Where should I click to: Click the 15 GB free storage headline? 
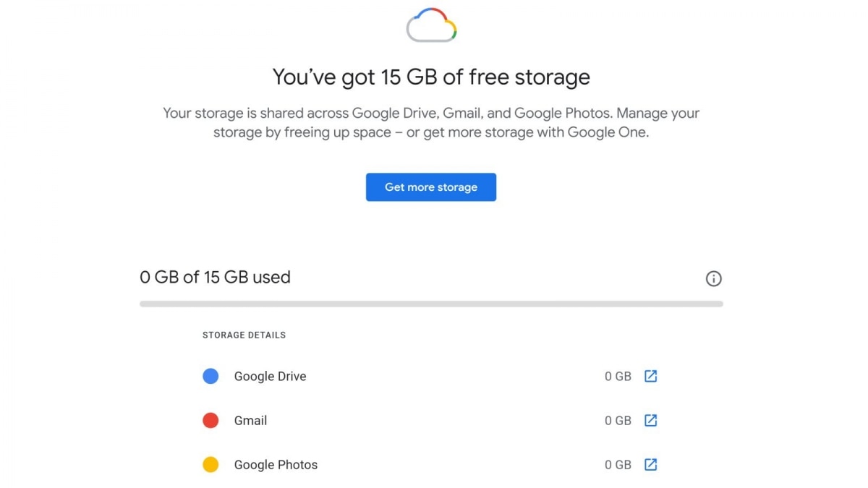[x=431, y=77]
